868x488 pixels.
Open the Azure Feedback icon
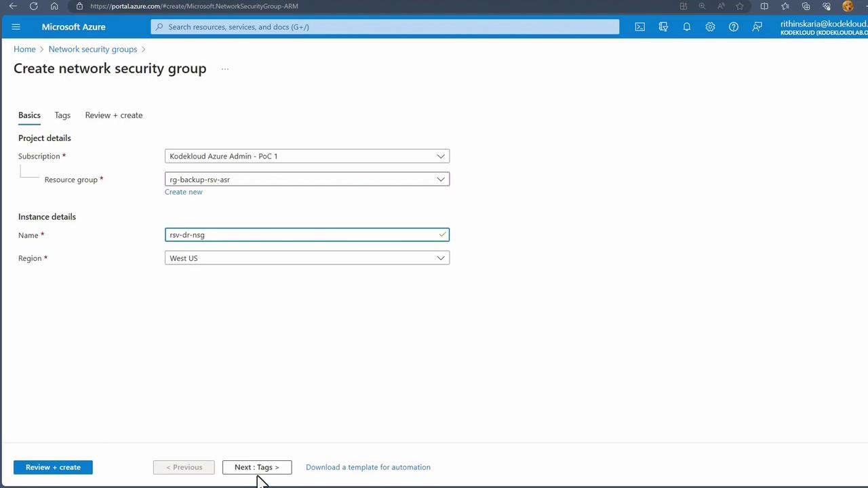[757, 27]
